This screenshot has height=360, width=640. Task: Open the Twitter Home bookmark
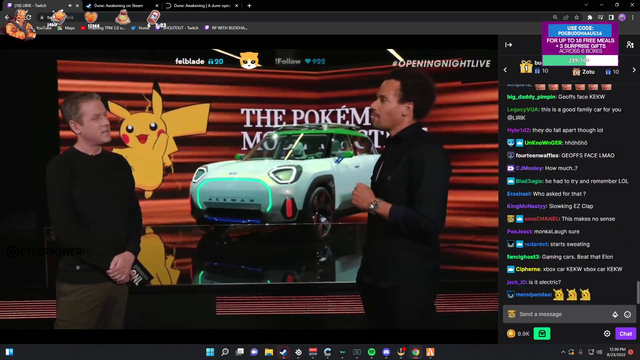click(x=140, y=28)
